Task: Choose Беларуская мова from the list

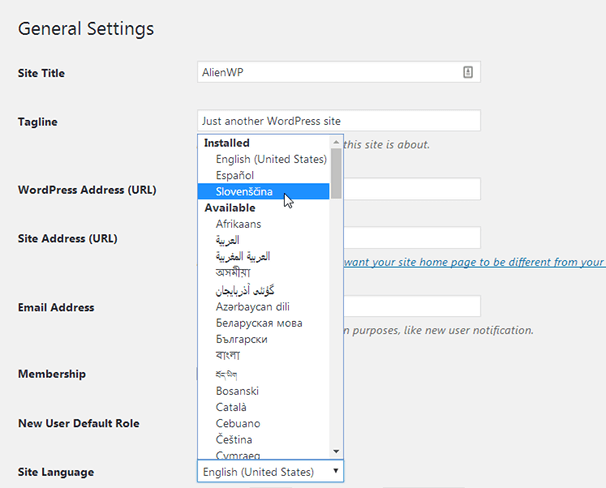Action: point(258,323)
